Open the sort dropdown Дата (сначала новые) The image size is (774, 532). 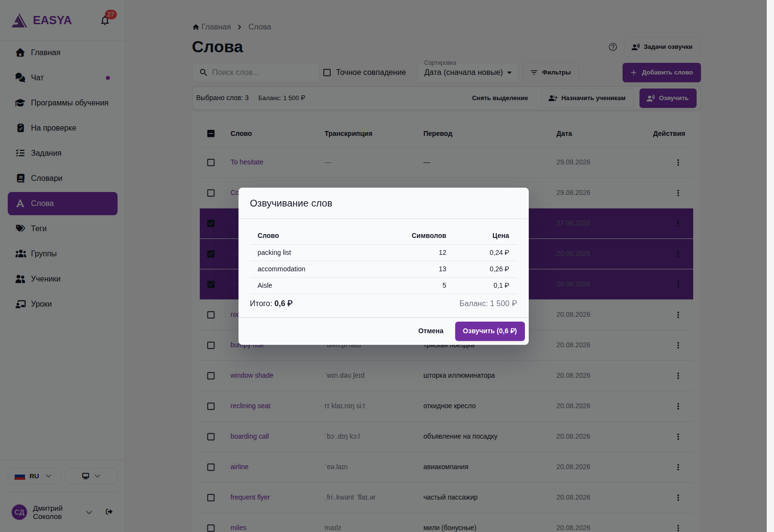click(468, 73)
